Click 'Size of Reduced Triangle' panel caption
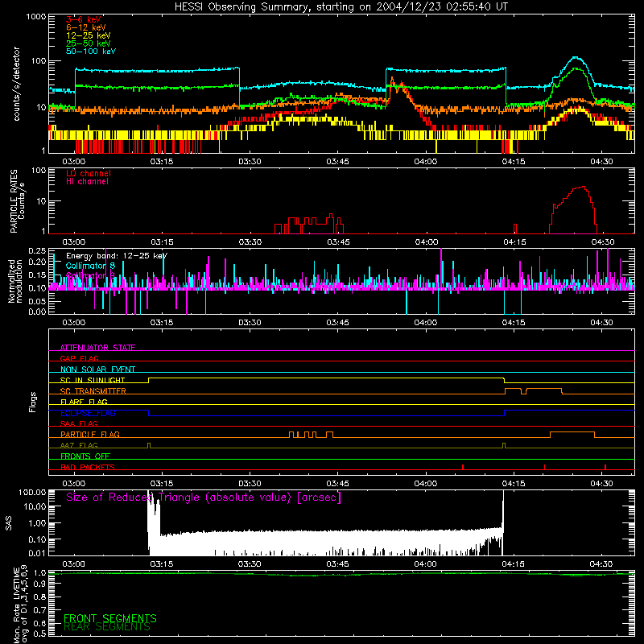The image size is (644, 644). 204,497
